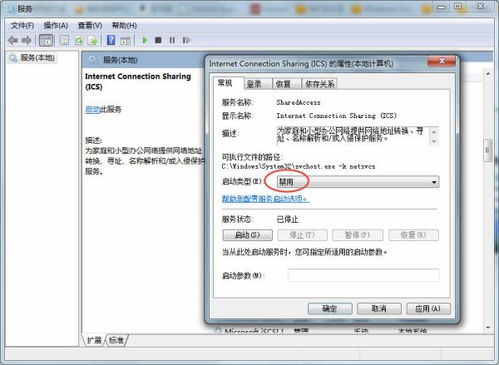Open the 启动类型 dropdown showing 禁用

pos(358,182)
